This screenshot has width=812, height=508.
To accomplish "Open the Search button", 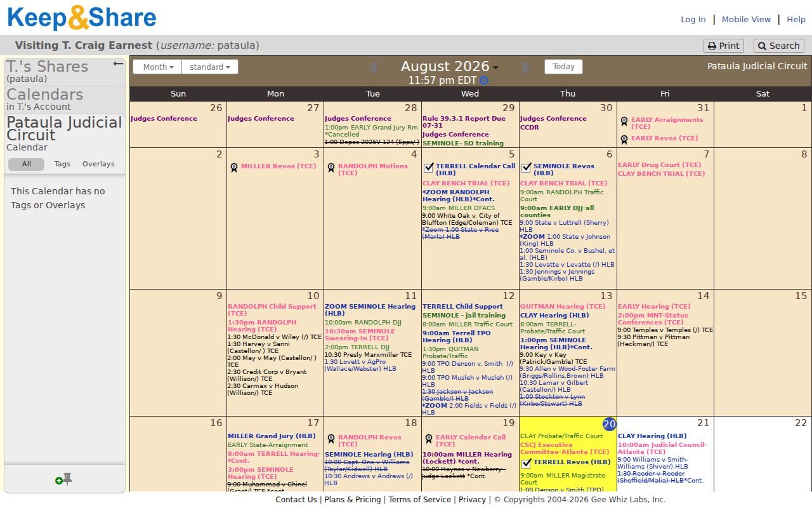I will pos(778,46).
